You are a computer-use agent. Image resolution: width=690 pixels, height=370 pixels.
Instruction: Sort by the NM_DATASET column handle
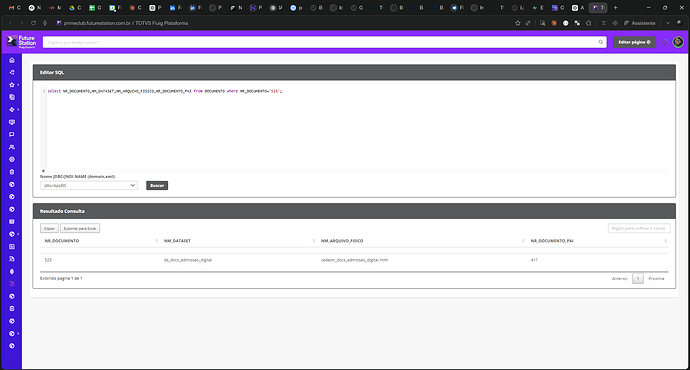pos(314,241)
